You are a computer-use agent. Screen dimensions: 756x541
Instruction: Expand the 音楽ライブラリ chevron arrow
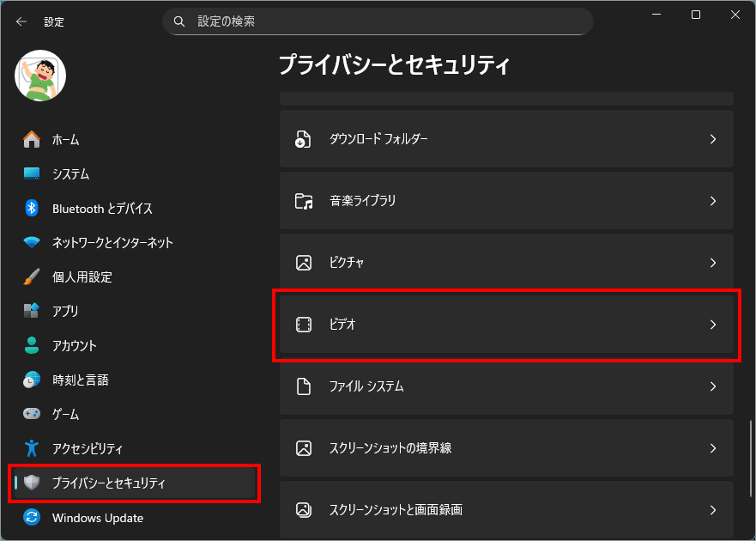click(712, 201)
